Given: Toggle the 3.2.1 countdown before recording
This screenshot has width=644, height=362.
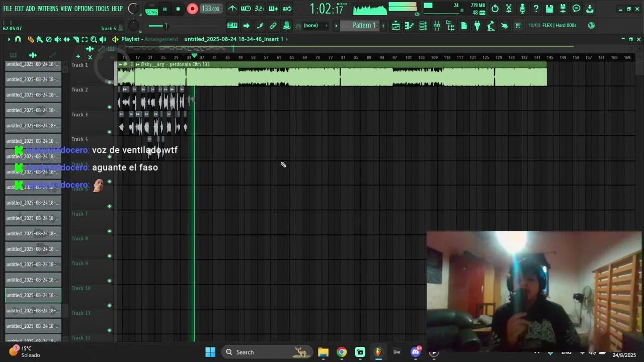Looking at the screenshot, I should tap(259, 9).
